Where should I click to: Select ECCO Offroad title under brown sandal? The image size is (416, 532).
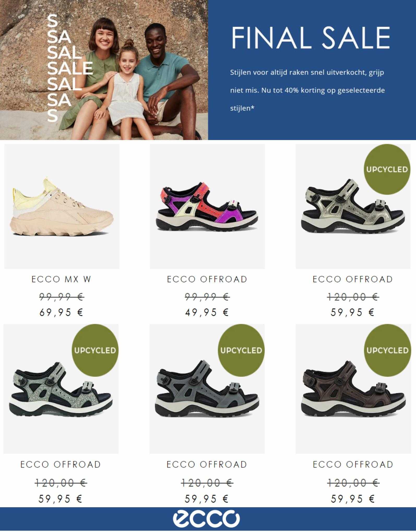pos(353,464)
